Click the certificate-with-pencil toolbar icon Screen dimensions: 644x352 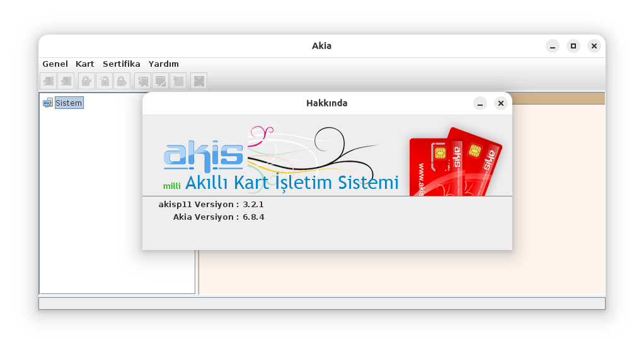pos(161,81)
